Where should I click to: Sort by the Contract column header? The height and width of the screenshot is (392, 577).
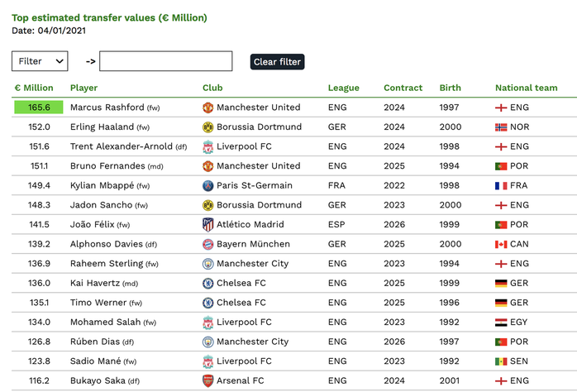tap(403, 88)
